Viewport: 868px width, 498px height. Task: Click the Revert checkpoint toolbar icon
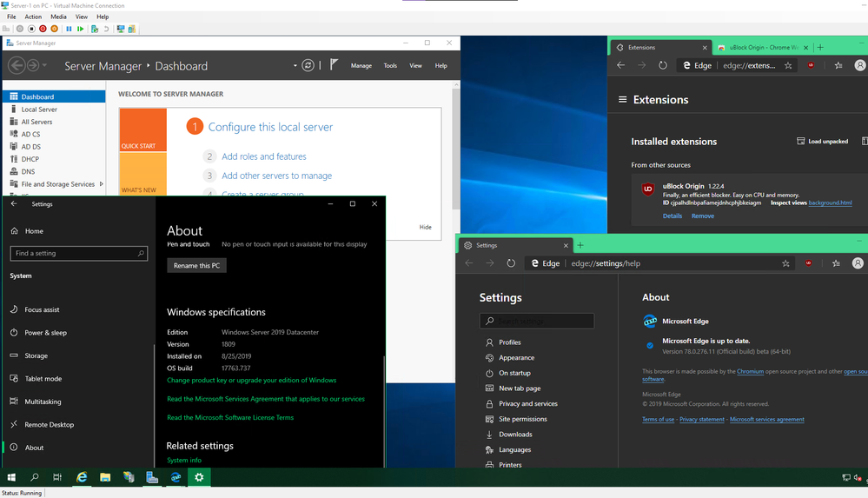(x=106, y=29)
